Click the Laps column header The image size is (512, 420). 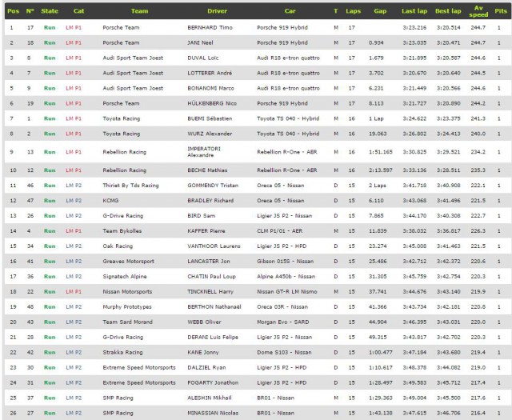click(354, 10)
